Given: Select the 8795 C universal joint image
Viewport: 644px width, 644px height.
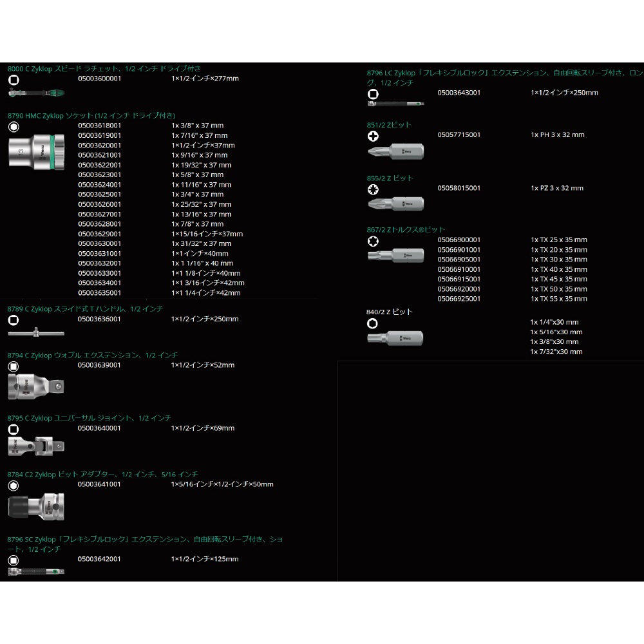Looking at the screenshot, I should pos(36,446).
